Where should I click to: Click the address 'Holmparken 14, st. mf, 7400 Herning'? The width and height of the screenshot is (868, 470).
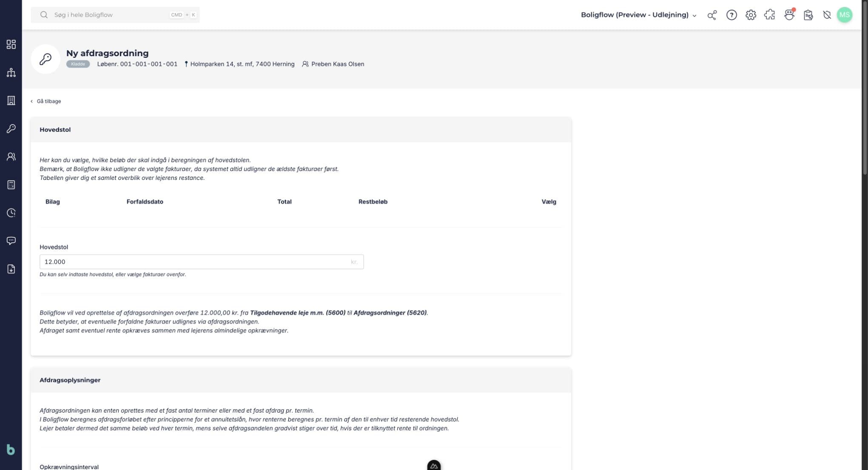pos(242,64)
